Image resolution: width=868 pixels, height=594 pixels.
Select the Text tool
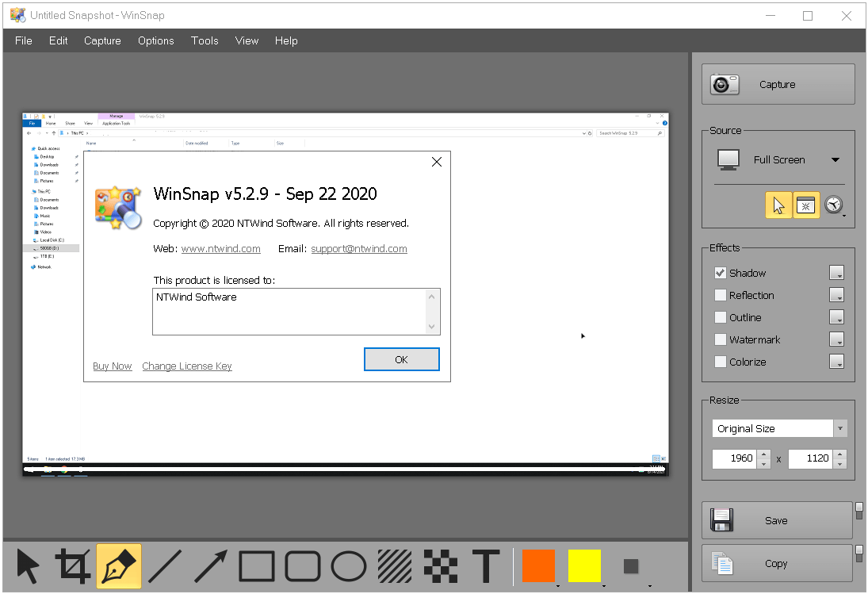(486, 565)
